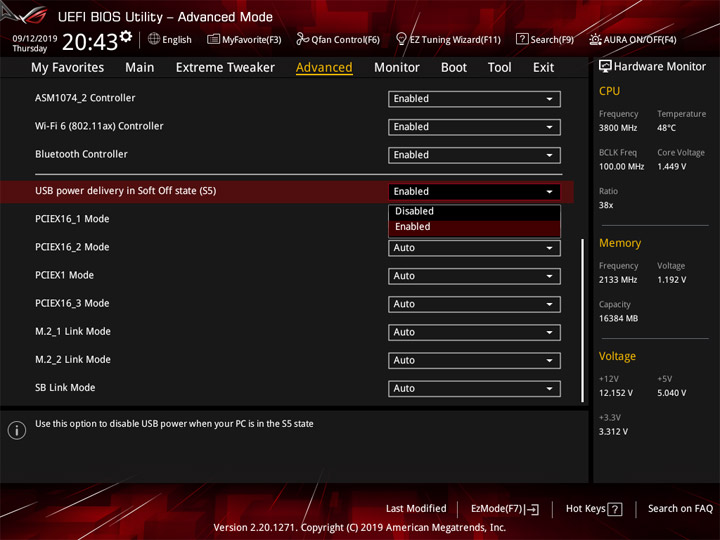Toggle AURA ON/OFF light icon

(x=595, y=39)
